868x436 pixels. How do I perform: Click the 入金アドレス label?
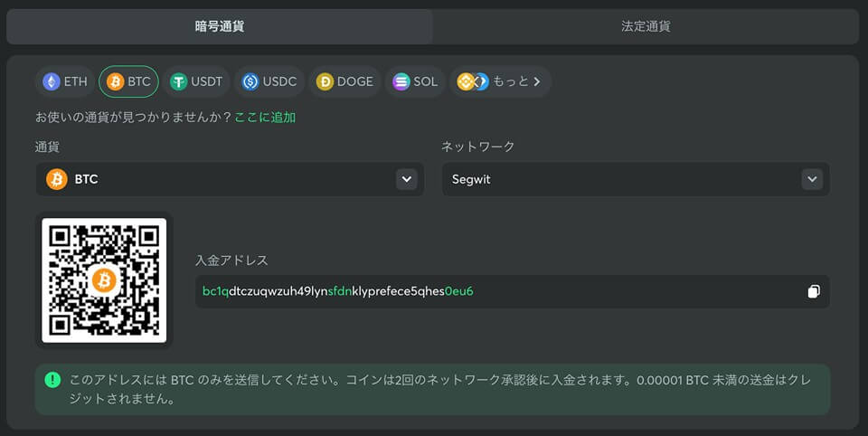pos(232,261)
